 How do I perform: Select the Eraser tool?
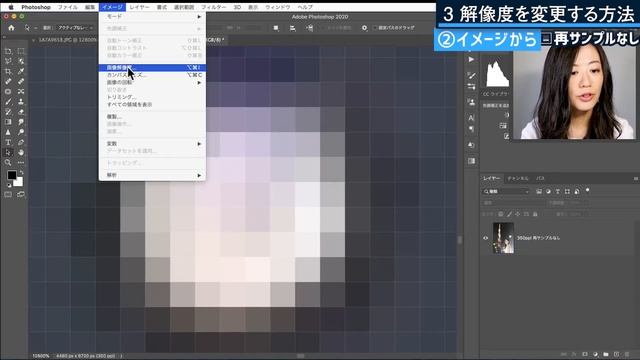(x=21, y=111)
